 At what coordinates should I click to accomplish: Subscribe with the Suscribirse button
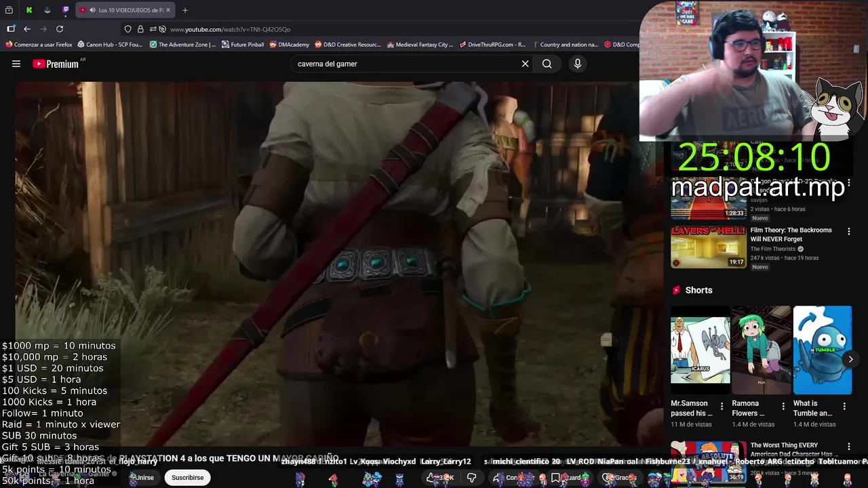[x=187, y=477]
